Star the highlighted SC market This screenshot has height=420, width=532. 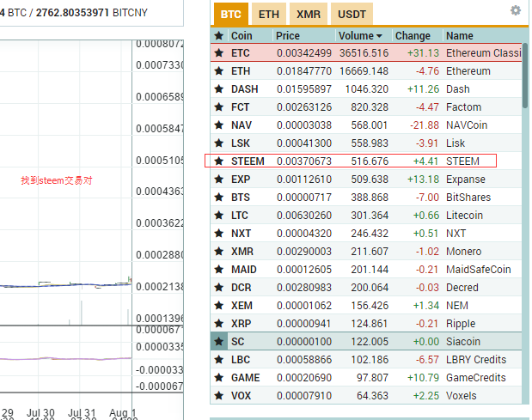(x=219, y=341)
